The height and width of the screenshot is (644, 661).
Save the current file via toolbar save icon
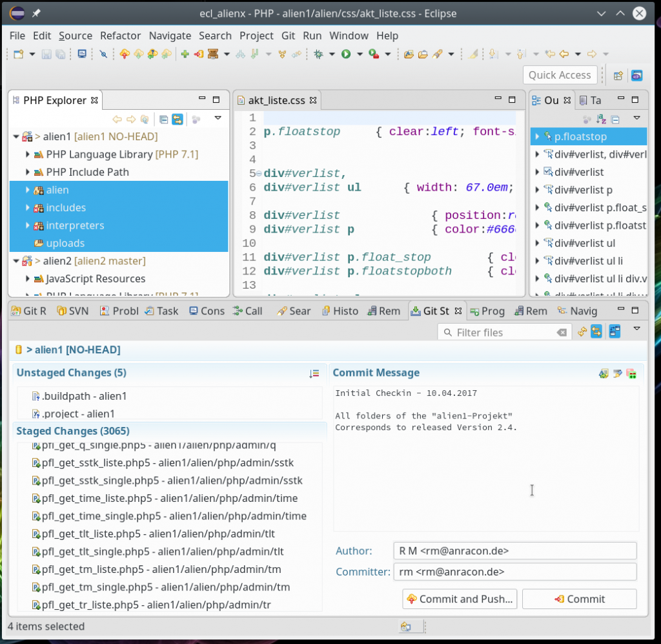pyautogui.click(x=45, y=54)
